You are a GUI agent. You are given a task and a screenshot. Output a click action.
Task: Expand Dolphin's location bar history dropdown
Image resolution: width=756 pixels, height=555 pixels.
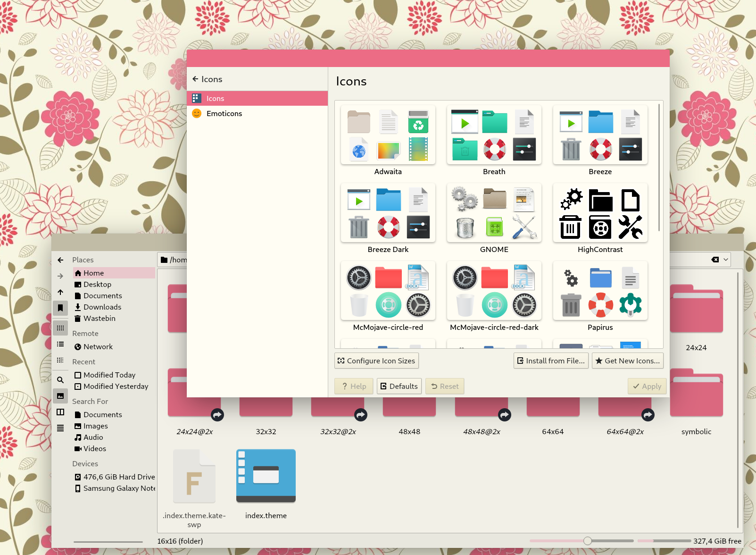pyautogui.click(x=726, y=260)
